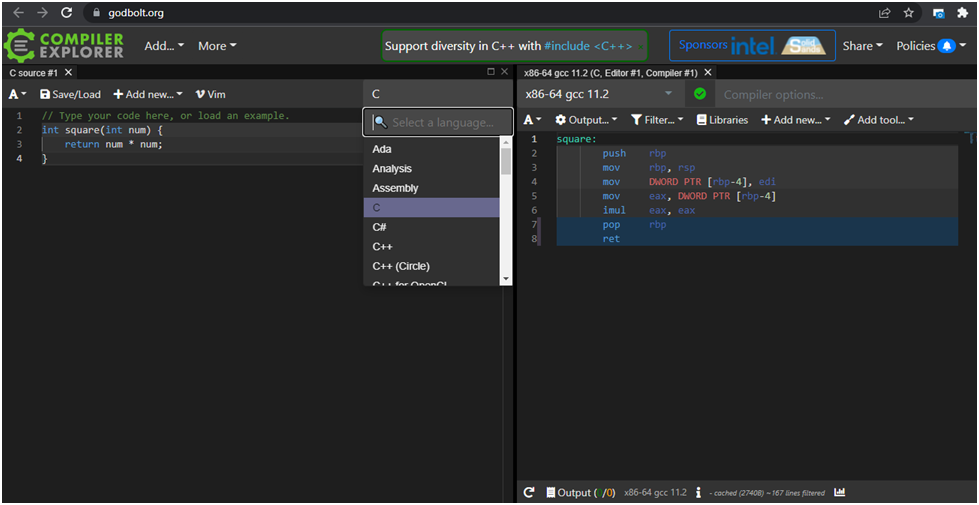Expand the Filter options dropdown

click(657, 120)
